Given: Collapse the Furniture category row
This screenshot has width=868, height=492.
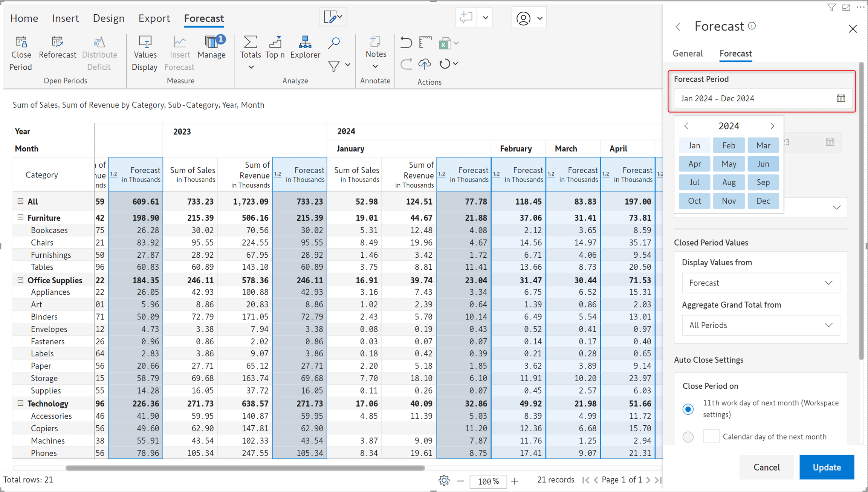Looking at the screenshot, I should pos(20,217).
